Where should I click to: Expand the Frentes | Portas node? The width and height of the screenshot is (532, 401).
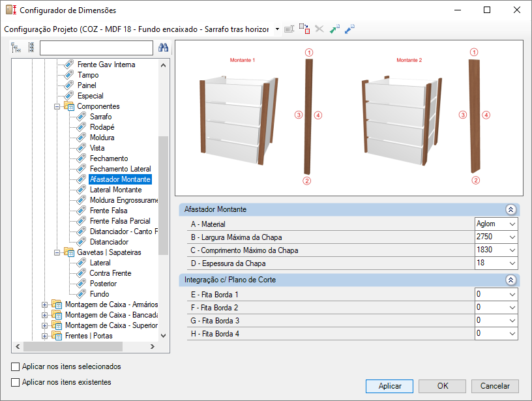[44, 336]
